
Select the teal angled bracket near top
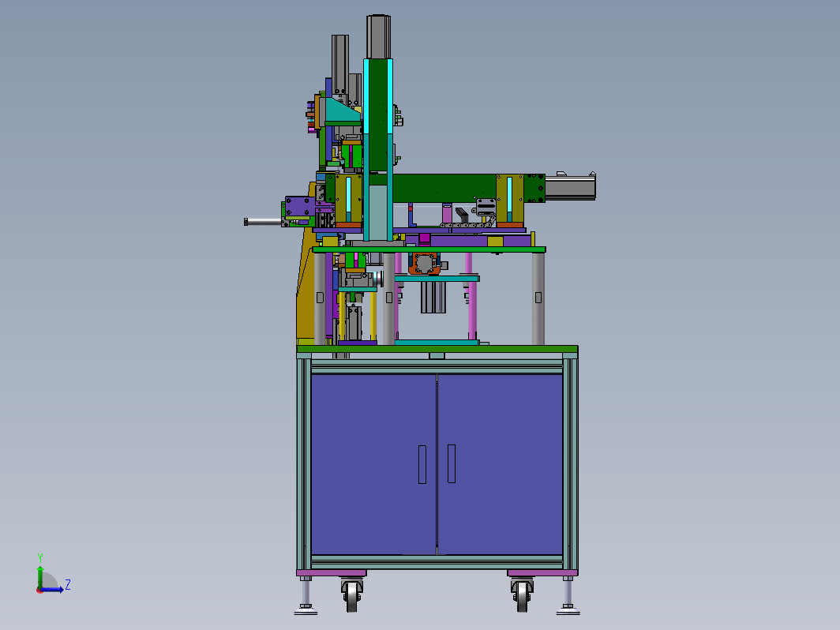(x=343, y=111)
